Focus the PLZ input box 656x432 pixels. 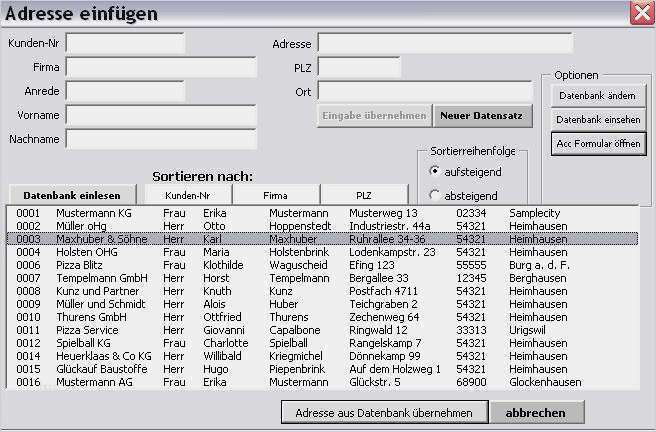click(x=358, y=67)
